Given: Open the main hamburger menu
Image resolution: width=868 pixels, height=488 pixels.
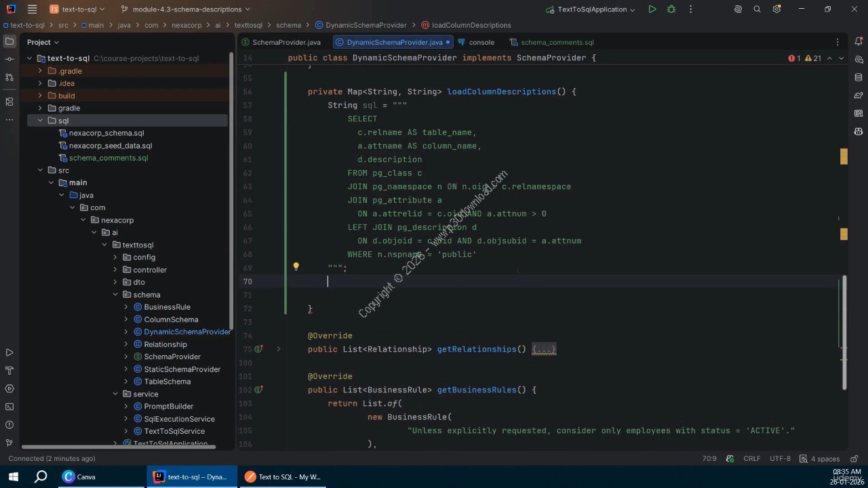Looking at the screenshot, I should (x=32, y=9).
